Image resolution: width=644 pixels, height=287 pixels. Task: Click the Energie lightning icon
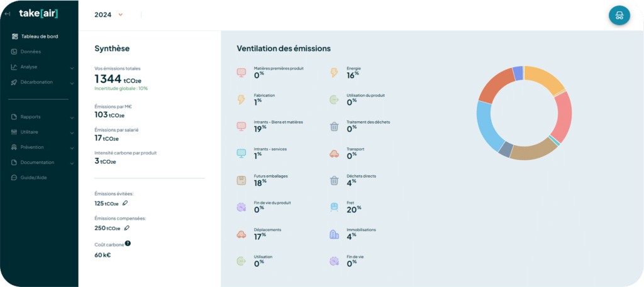[x=334, y=73]
